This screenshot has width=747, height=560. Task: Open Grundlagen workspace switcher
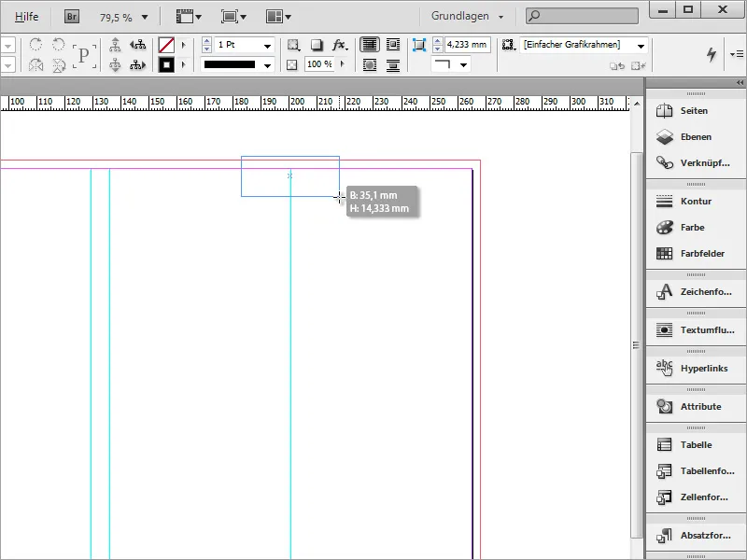point(468,16)
